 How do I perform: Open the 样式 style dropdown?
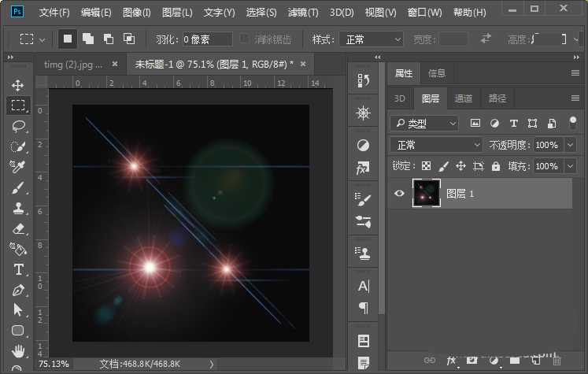[370, 39]
